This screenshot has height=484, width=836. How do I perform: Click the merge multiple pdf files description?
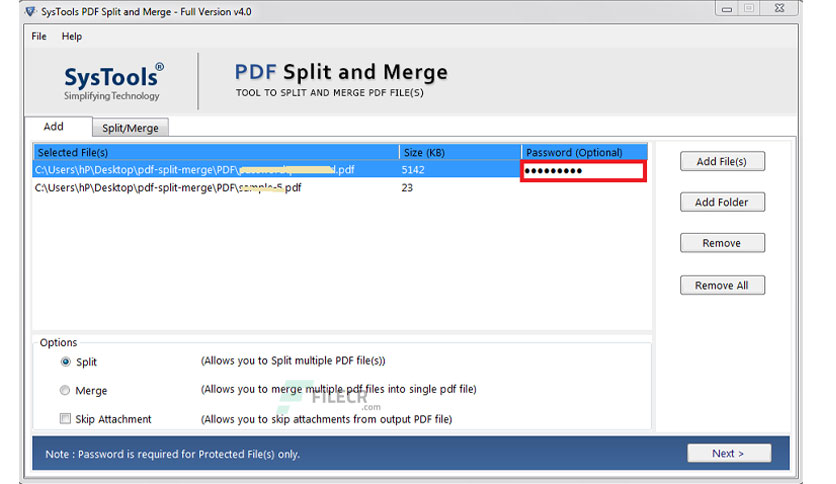339,389
